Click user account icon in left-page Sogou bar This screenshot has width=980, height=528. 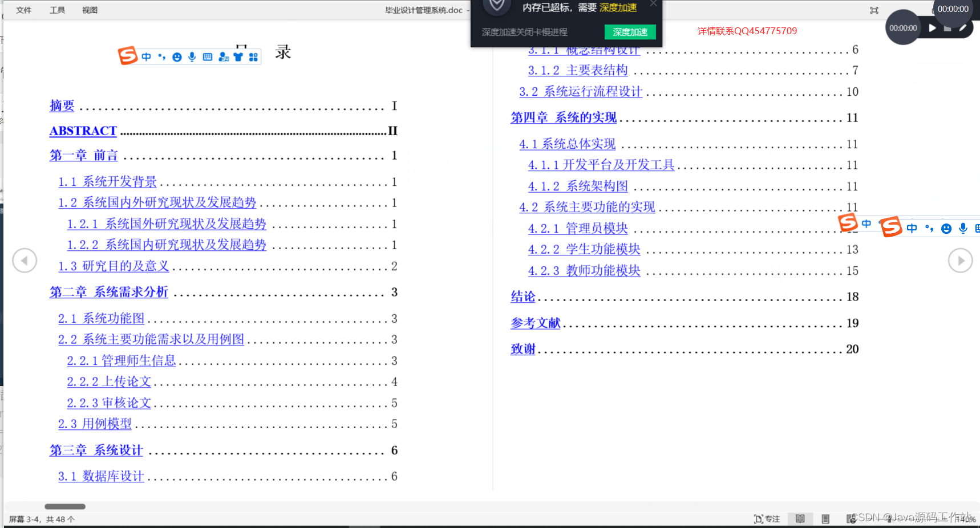tap(224, 57)
